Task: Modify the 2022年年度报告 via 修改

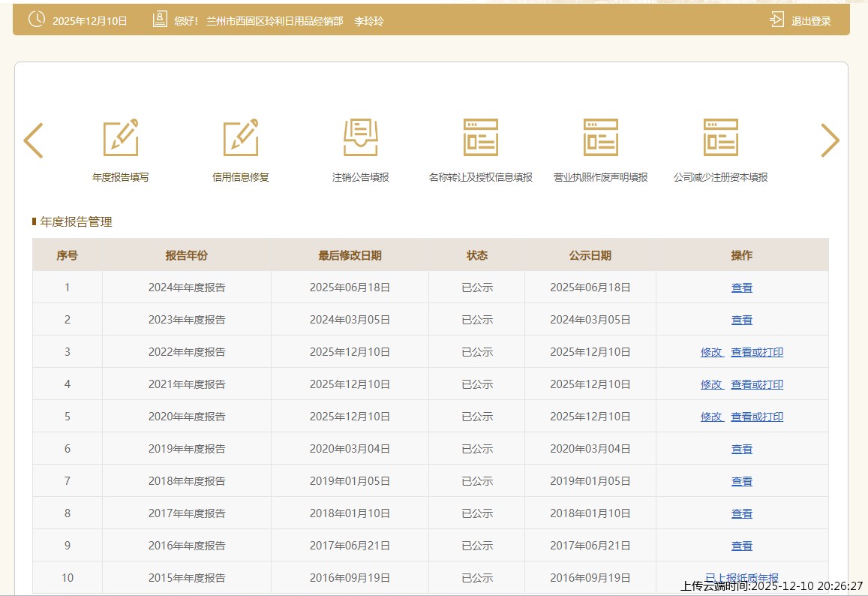Action: click(x=711, y=352)
